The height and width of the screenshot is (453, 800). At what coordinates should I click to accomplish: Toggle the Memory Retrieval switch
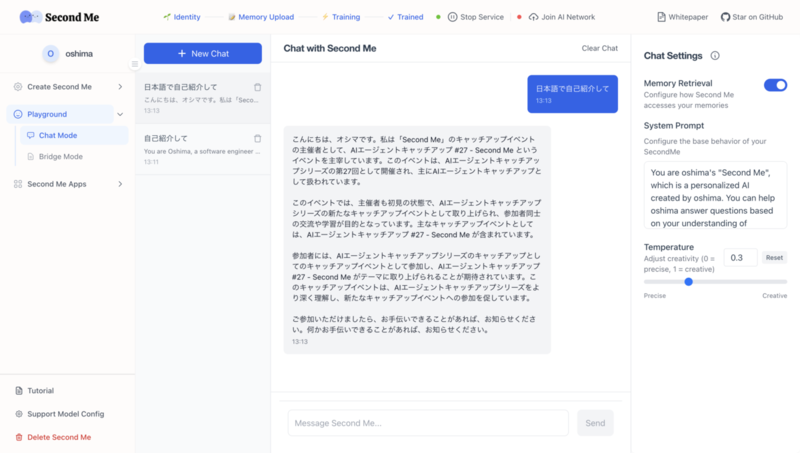click(x=775, y=85)
